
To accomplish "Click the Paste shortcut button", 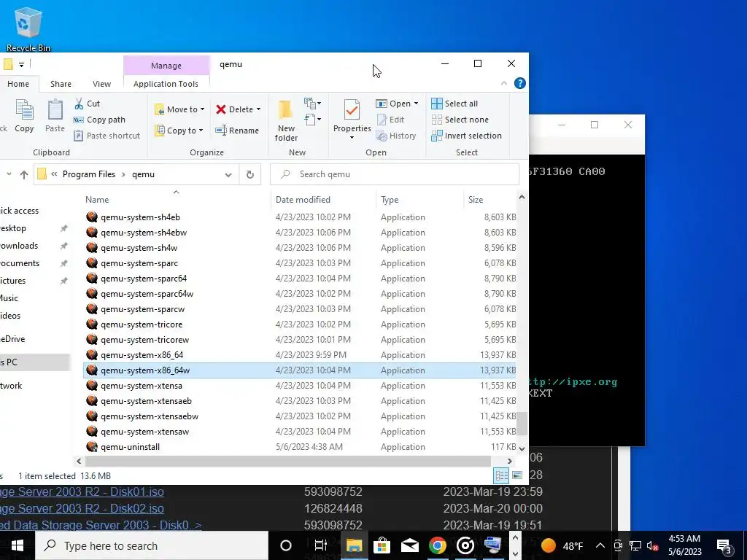I will click(x=107, y=136).
